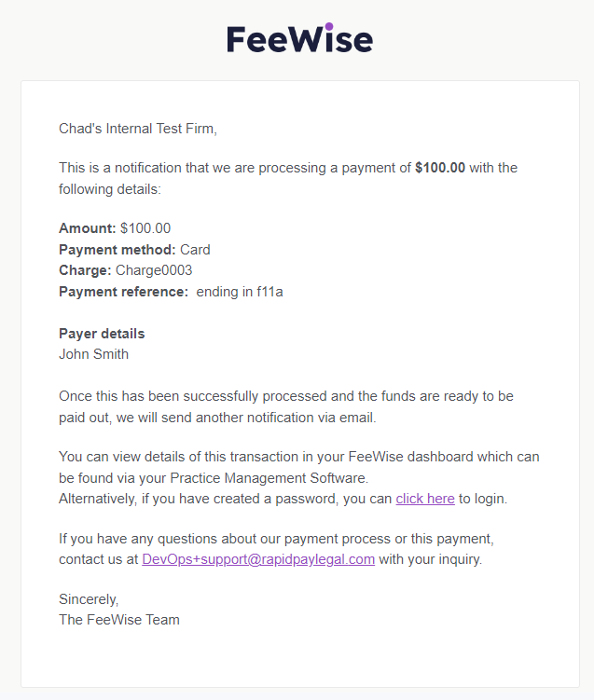Click the "Once this has been successfully processed" line

(x=285, y=396)
